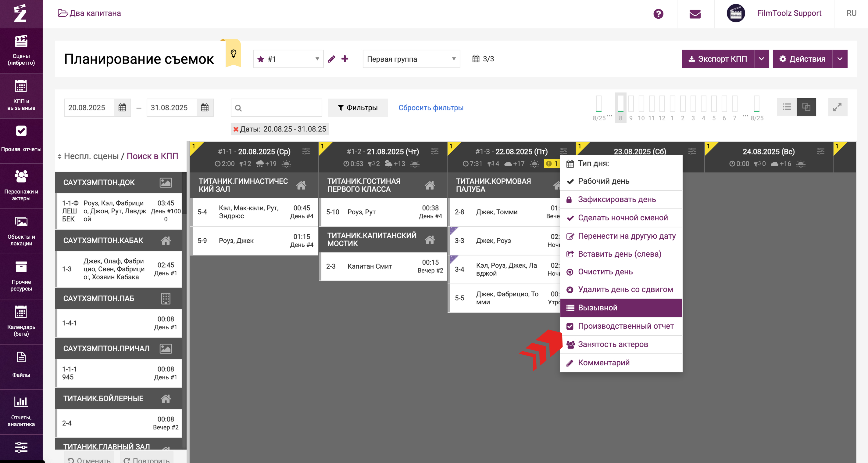868x463 pixels.
Task: Select scene 5-4 card Кэл, Мак-кэли
Action: coord(255,212)
